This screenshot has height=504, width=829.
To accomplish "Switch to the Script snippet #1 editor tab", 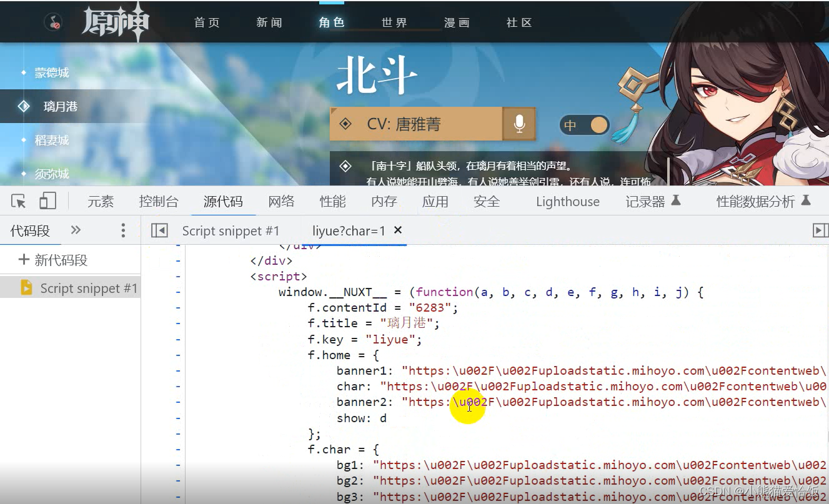I will tap(231, 230).
